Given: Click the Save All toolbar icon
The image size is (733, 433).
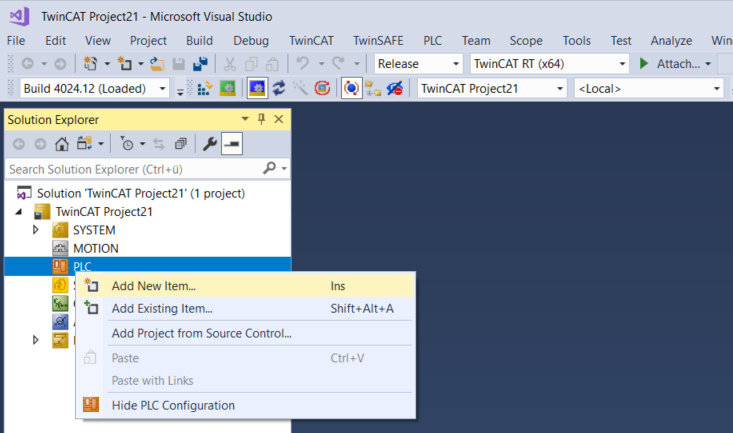Looking at the screenshot, I should (x=201, y=64).
